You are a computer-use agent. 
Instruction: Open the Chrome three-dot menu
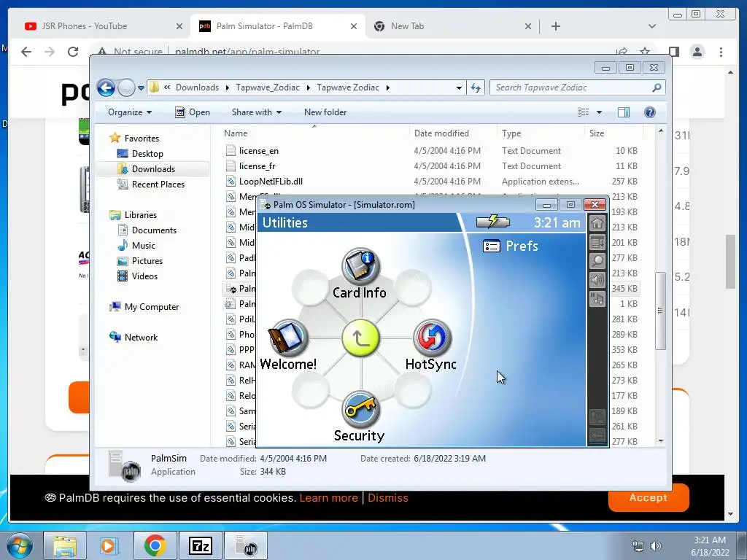point(721,52)
